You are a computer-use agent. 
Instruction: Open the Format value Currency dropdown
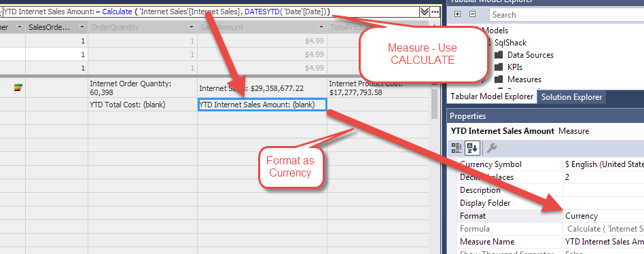click(x=603, y=216)
